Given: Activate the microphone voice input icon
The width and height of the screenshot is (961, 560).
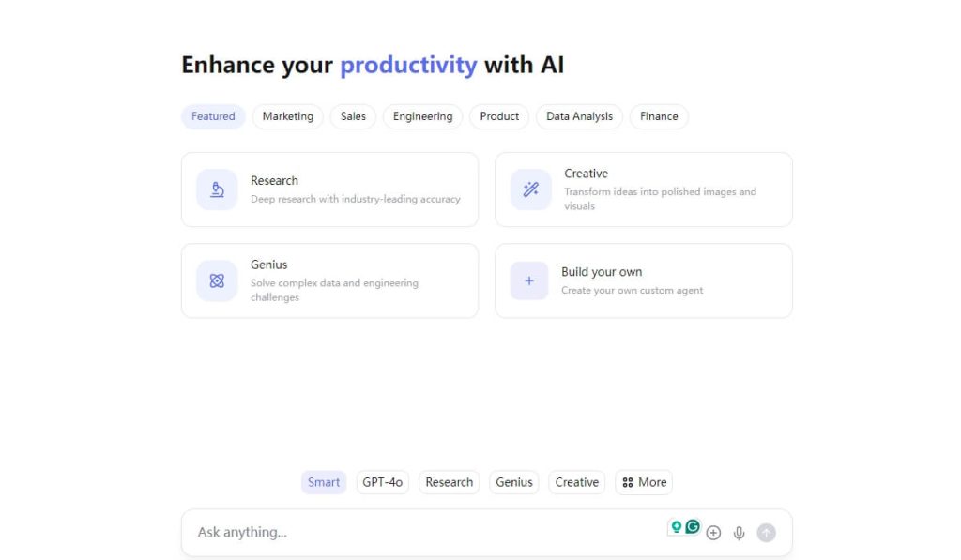Looking at the screenshot, I should tap(739, 532).
